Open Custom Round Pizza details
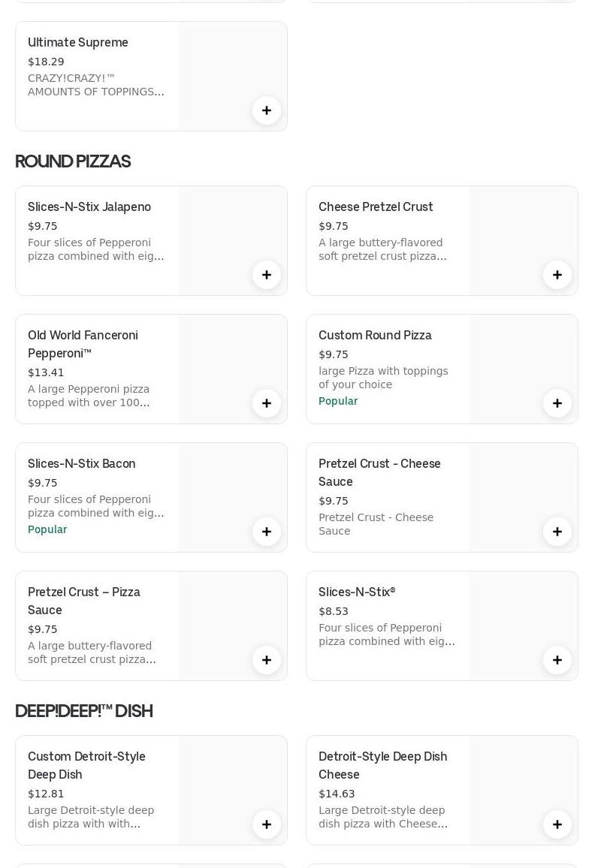 [375, 335]
